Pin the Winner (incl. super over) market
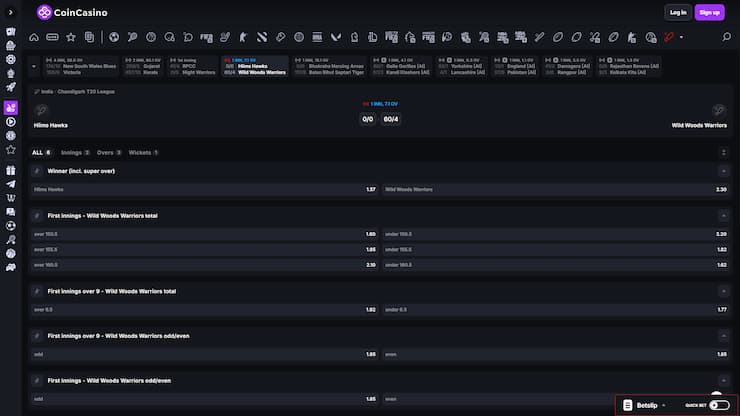740x416 pixels. [x=37, y=171]
